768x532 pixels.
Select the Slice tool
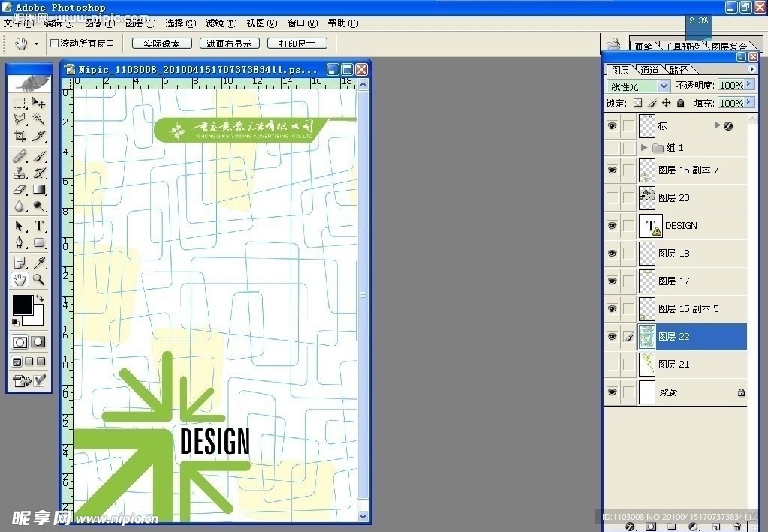pyautogui.click(x=39, y=136)
